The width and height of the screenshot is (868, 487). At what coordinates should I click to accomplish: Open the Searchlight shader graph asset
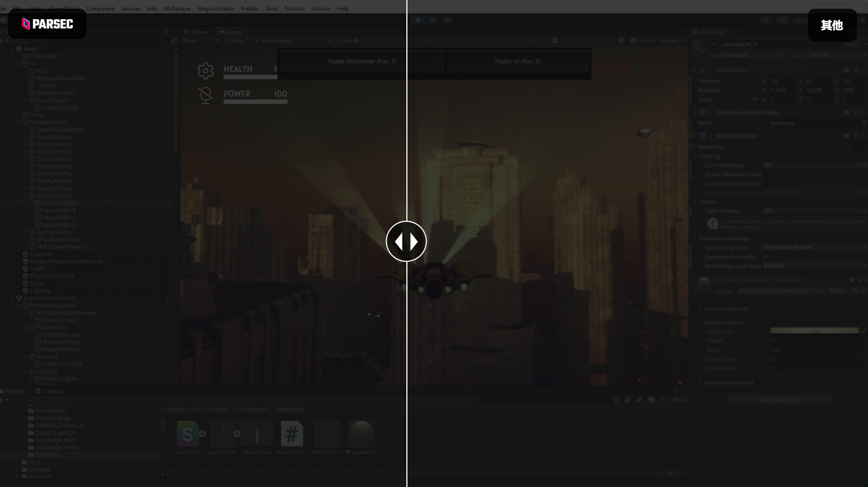tap(188, 434)
